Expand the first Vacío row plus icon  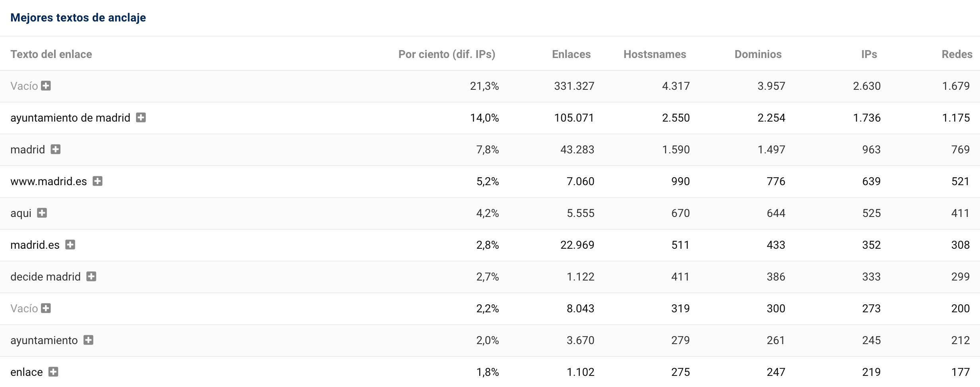[46, 86]
